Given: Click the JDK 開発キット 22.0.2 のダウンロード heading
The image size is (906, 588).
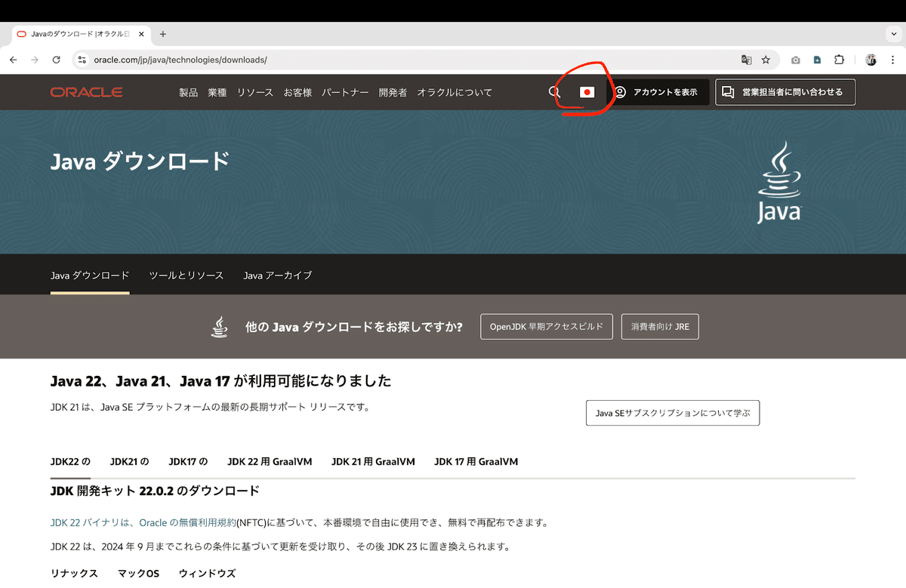Looking at the screenshot, I should click(155, 491).
